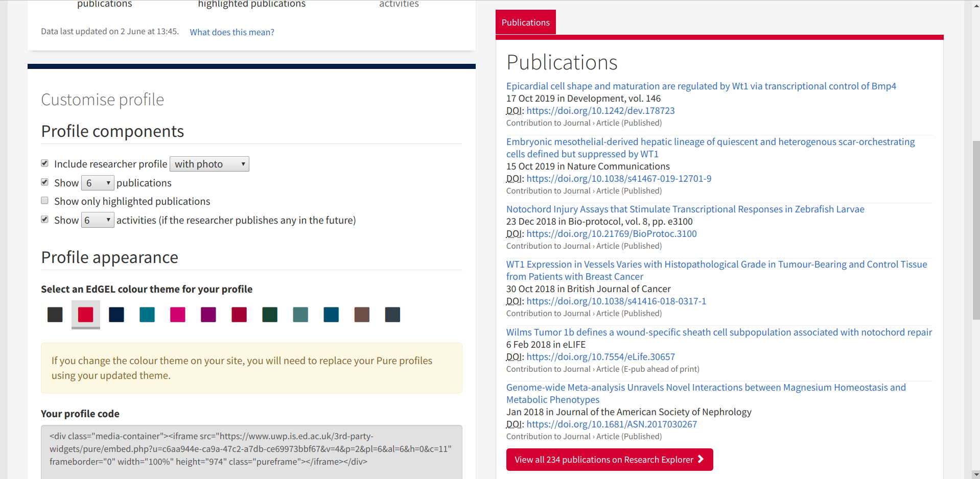Select the bright pink colour swatch

(178, 315)
